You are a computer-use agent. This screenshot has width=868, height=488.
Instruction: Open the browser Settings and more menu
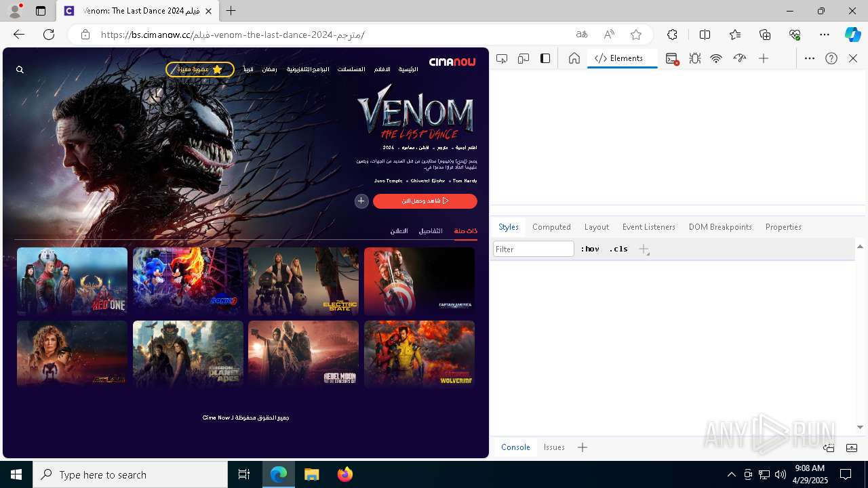pyautogui.click(x=825, y=35)
